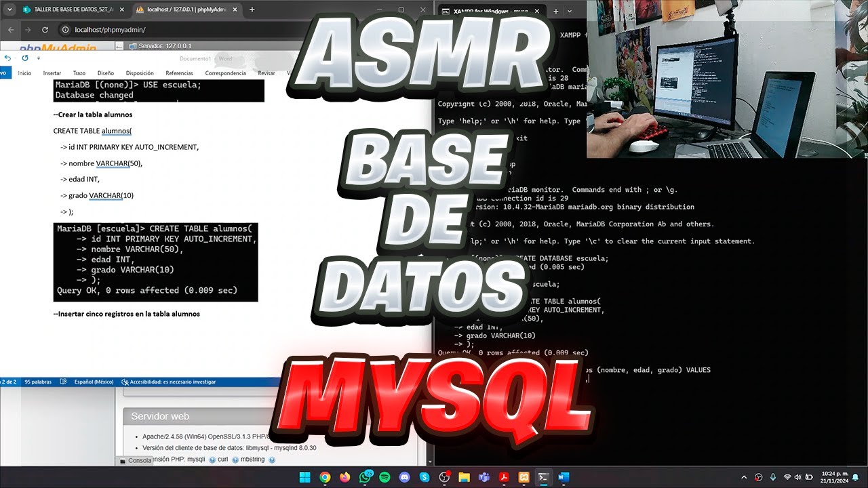Open the Terminal new-tab profile dropdown
This screenshot has width=868, height=488.
click(569, 11)
